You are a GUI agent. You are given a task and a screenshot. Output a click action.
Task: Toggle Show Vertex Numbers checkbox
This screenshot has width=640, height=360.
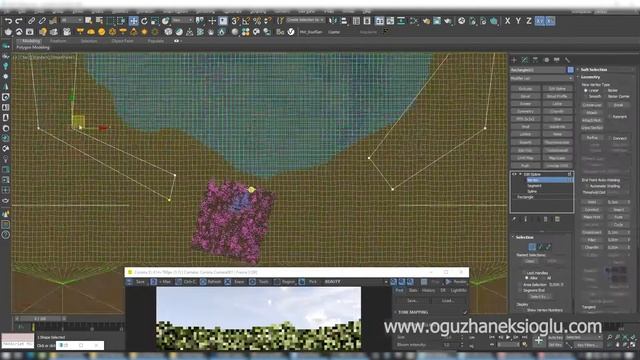coord(524,310)
